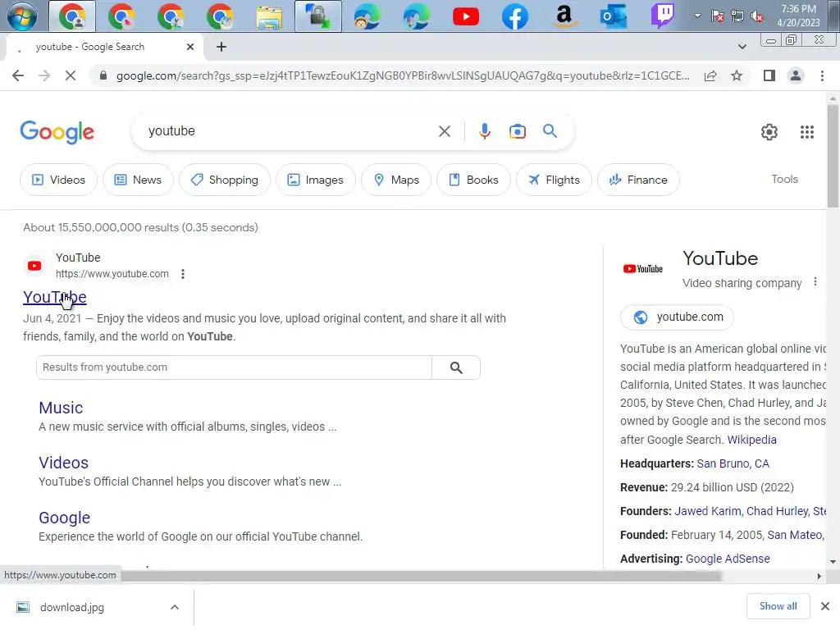Open the Google apps grid
The image size is (840, 630).
[807, 132]
